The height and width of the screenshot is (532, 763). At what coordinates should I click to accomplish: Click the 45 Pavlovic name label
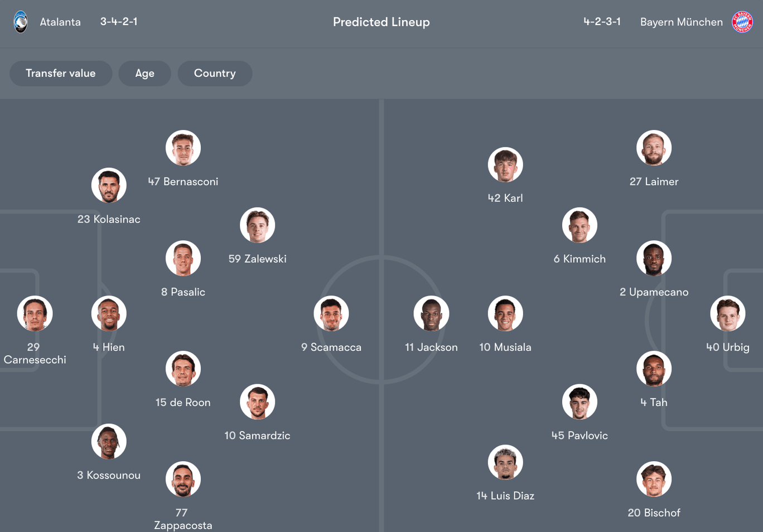pyautogui.click(x=580, y=436)
